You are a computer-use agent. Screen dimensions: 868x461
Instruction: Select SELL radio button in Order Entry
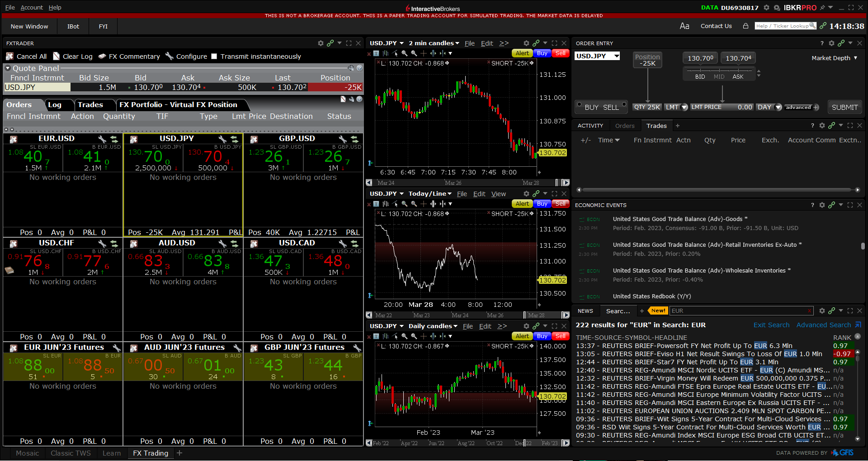624,105
